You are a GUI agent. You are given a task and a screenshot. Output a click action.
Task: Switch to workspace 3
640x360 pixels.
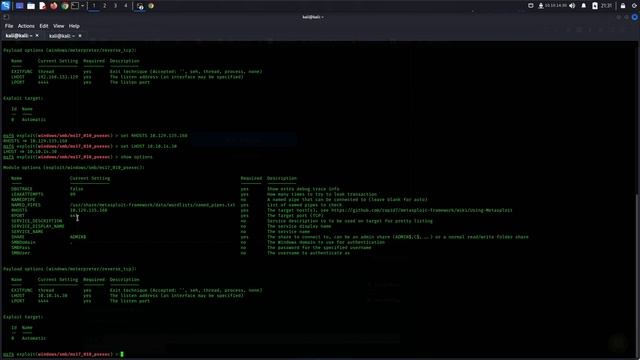click(115, 6)
